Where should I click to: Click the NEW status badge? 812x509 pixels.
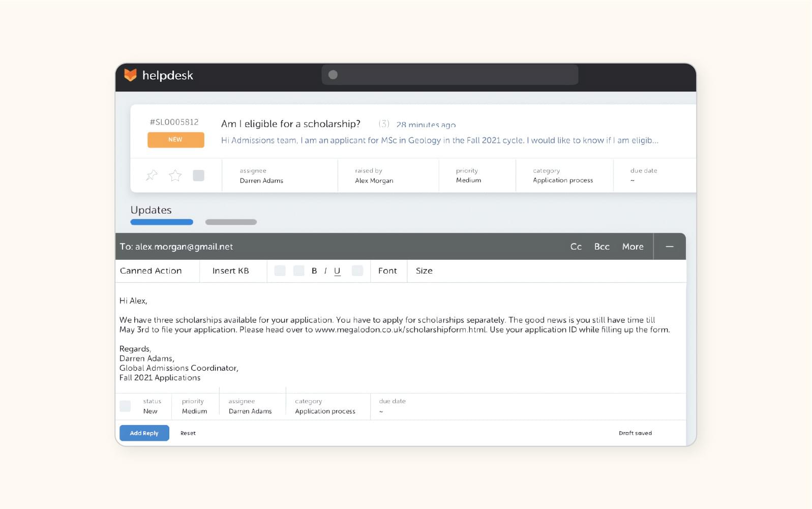pyautogui.click(x=175, y=140)
